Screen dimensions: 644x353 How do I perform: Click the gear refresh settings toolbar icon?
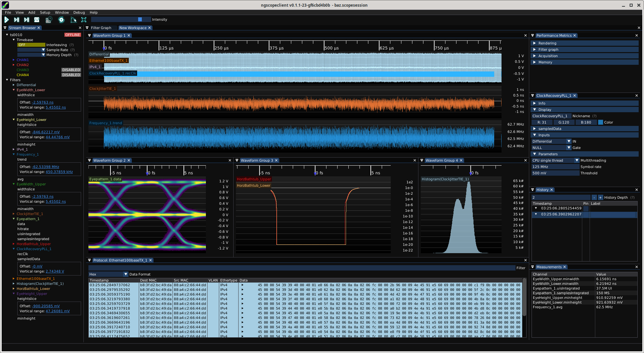pos(61,20)
